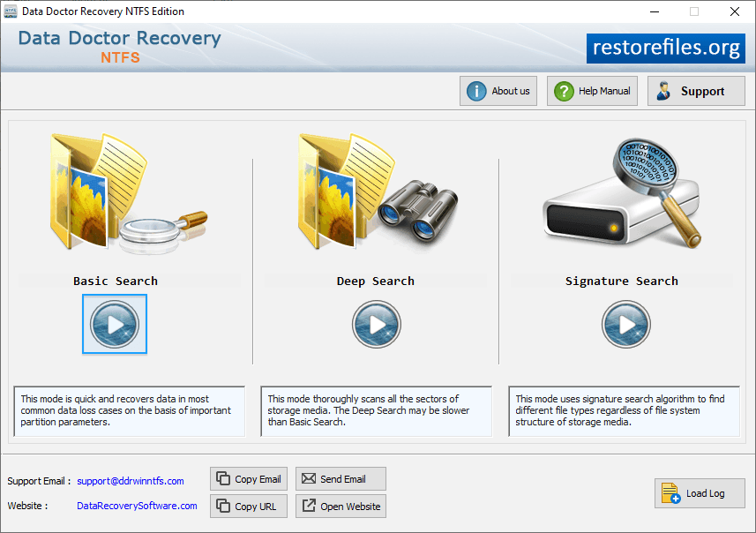This screenshot has height=533, width=756.
Task: Click the Deep Search description text
Action: [x=369, y=410]
